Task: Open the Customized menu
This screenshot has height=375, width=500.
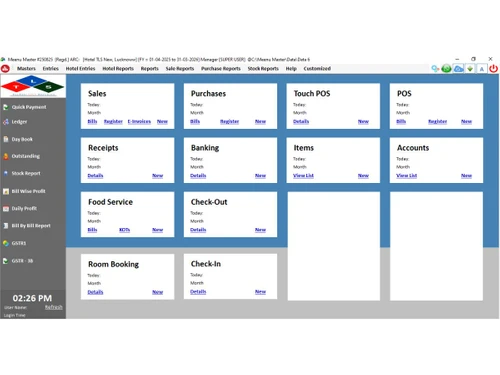Action: [317, 68]
